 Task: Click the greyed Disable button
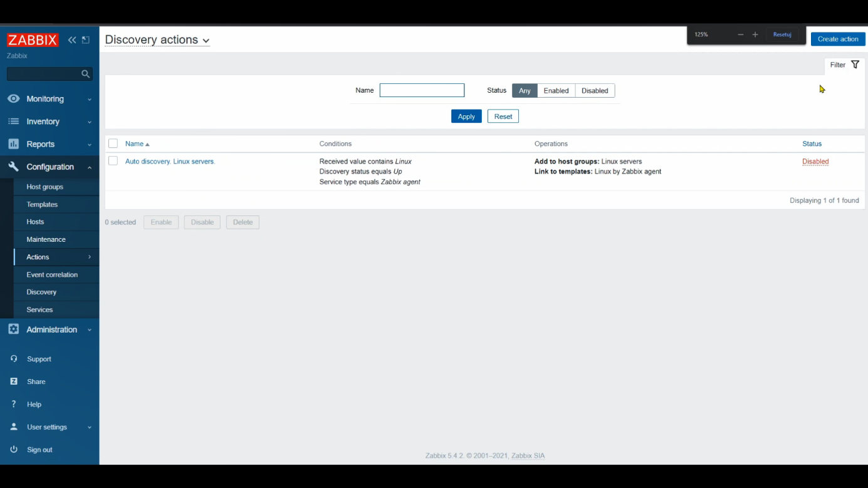(202, 222)
